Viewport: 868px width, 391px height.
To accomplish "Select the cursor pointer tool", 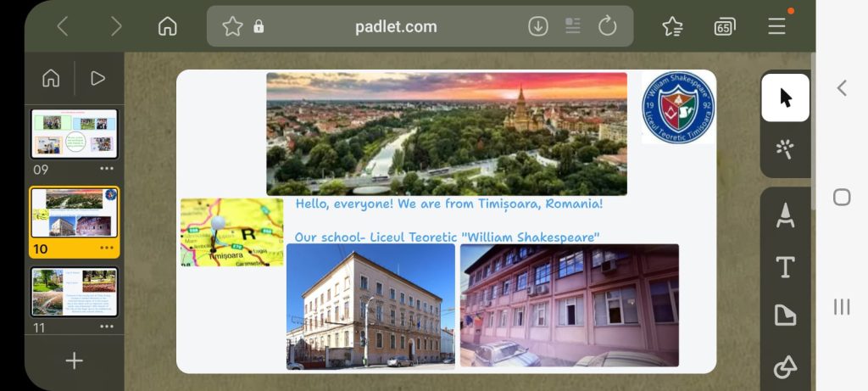I will click(785, 98).
